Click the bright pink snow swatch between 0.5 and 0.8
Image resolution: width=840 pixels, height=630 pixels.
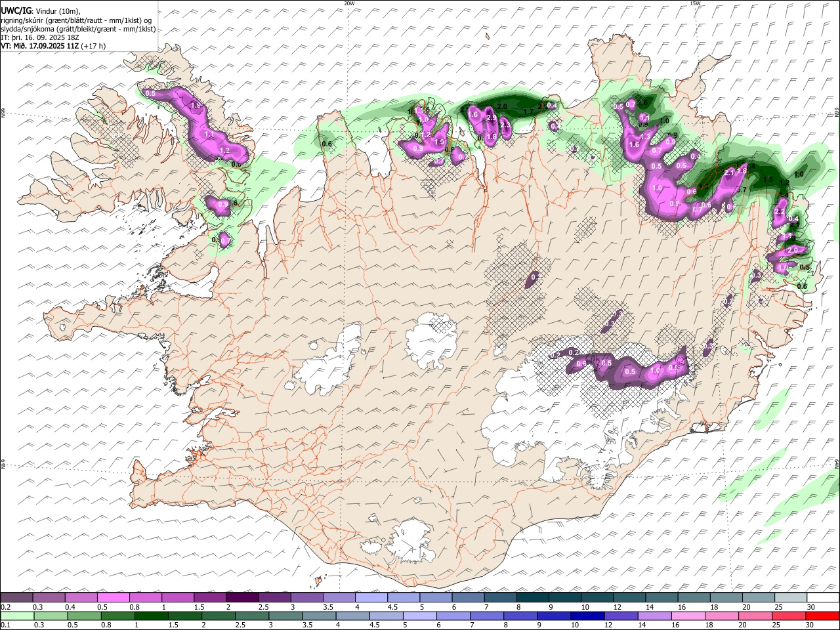pyautogui.click(x=114, y=597)
